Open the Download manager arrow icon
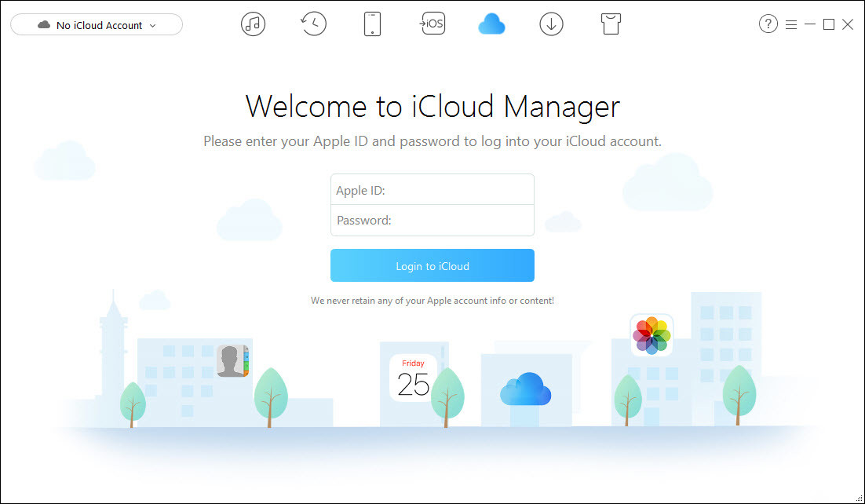 (x=551, y=24)
